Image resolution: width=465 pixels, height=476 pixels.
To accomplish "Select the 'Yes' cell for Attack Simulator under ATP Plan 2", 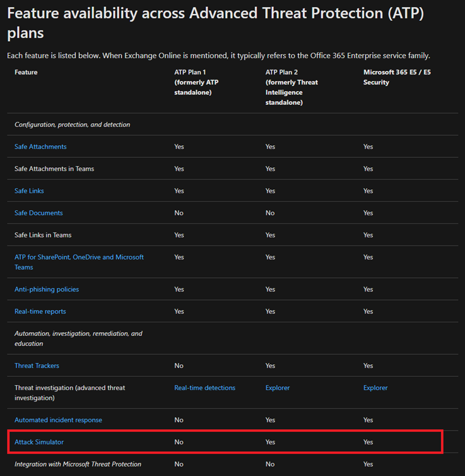I will (270, 443).
